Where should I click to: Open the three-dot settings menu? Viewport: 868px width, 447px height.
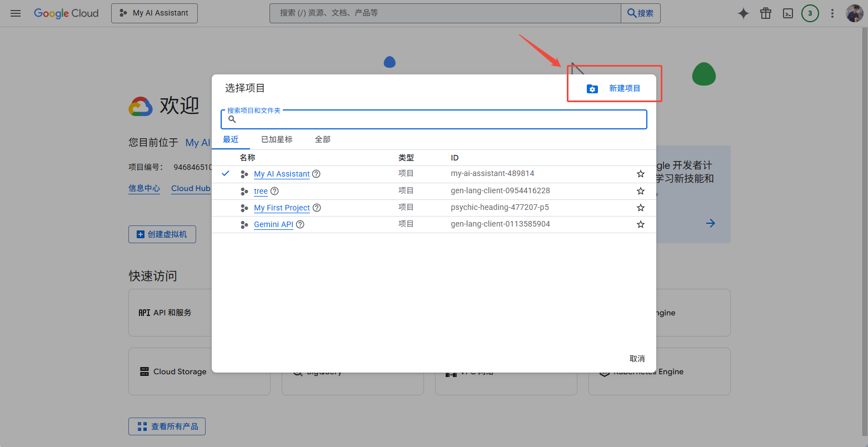pyautogui.click(x=832, y=13)
